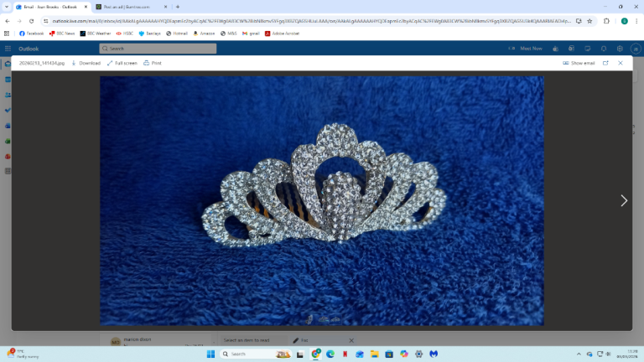Click Show email in the viewer
This screenshot has width=644, height=362.
(579, 63)
